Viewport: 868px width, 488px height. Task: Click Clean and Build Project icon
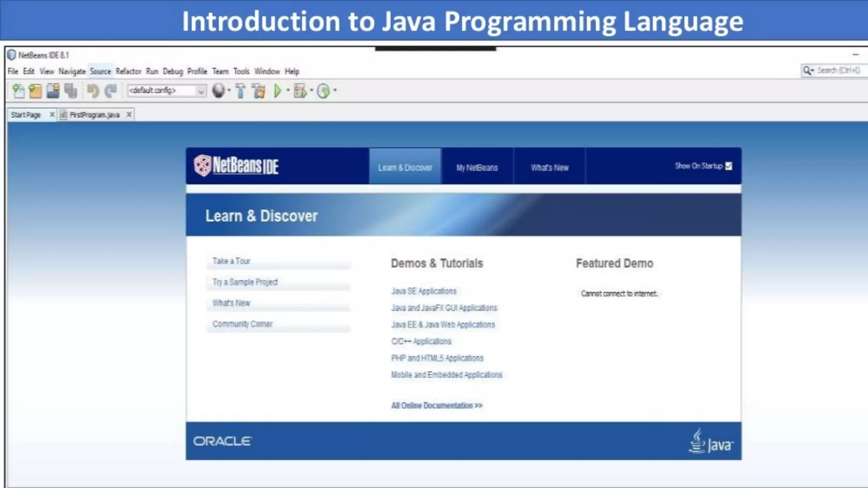point(259,91)
